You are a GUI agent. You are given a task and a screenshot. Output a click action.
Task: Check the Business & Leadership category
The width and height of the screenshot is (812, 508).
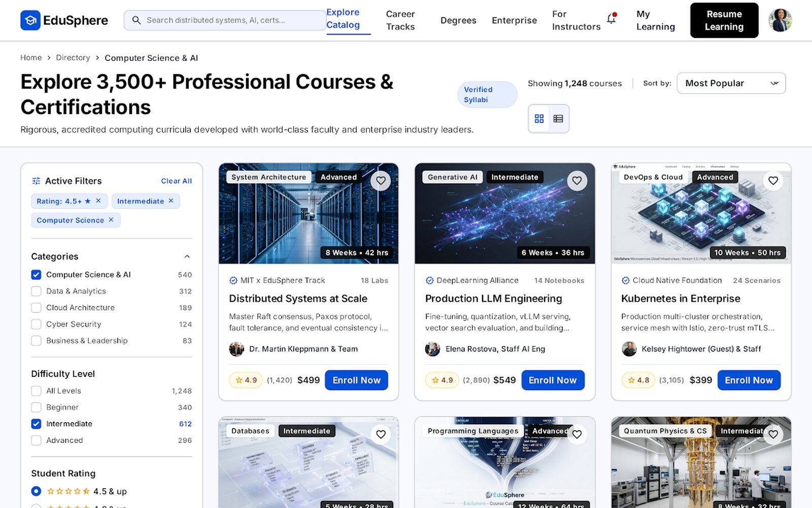36,341
